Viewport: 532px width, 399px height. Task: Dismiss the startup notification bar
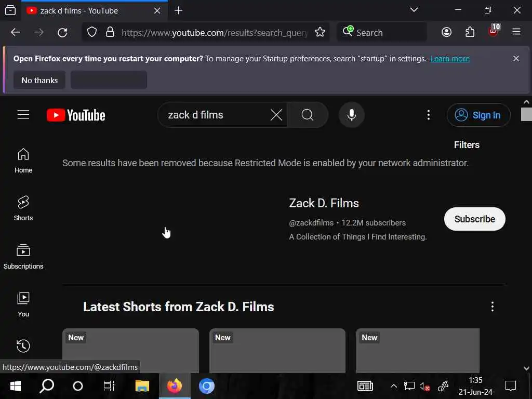[x=516, y=59]
